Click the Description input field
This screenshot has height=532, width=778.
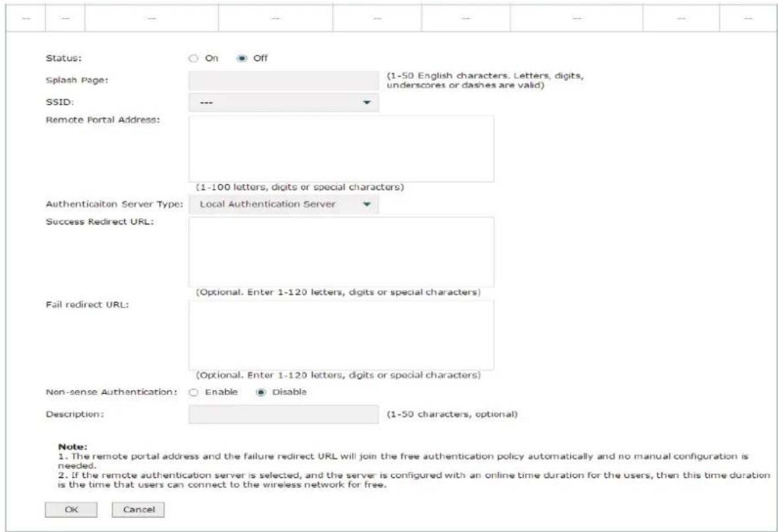283,414
